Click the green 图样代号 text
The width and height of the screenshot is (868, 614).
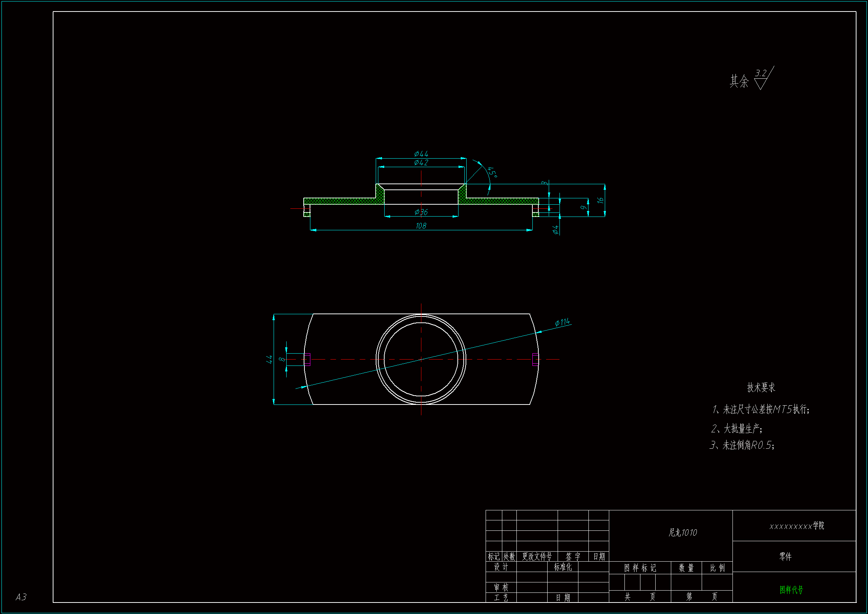[x=791, y=590]
